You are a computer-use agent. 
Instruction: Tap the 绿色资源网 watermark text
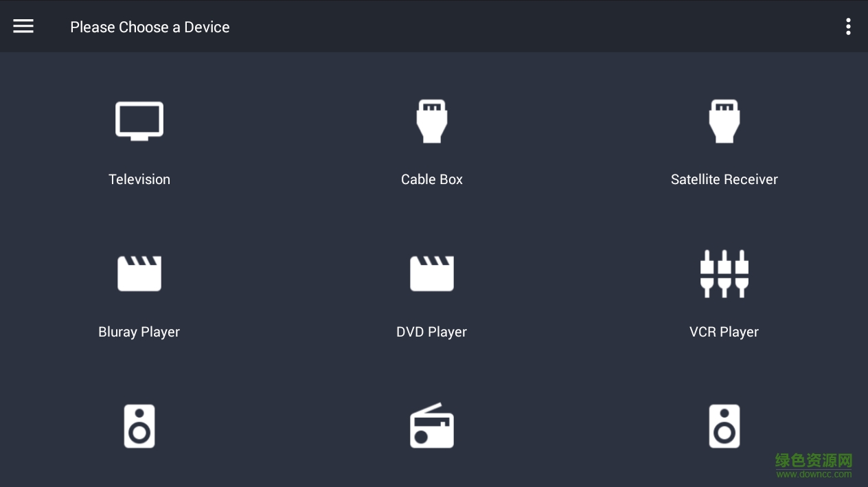coord(812,459)
